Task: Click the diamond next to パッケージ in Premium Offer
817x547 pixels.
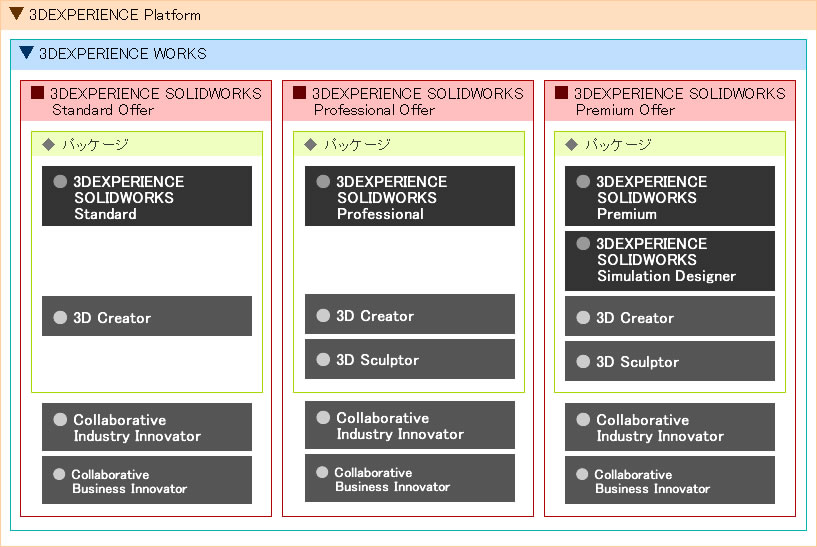Action: coord(572,145)
